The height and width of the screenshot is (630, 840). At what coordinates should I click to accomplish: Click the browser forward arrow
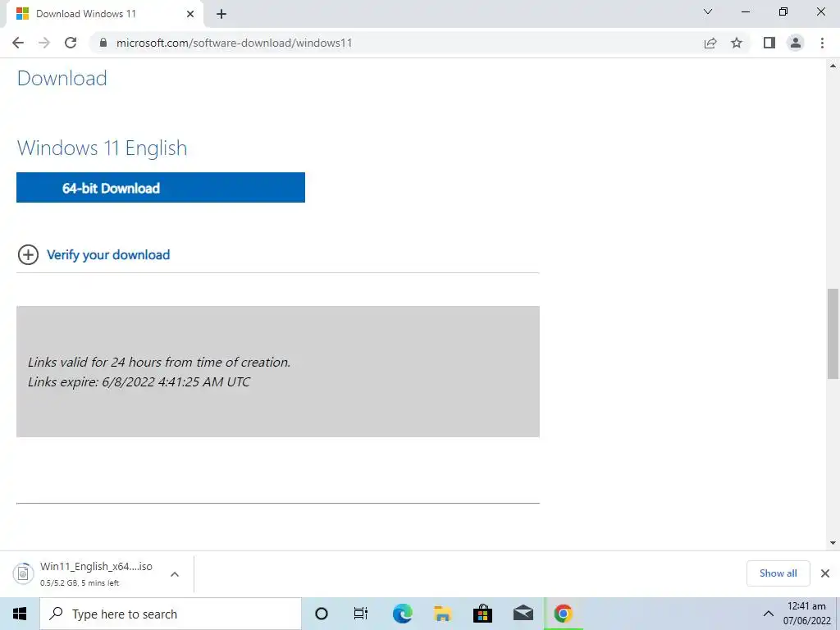click(44, 43)
